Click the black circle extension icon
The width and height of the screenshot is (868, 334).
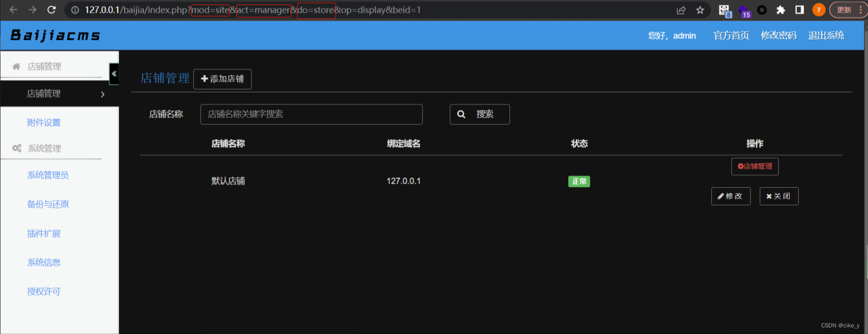tap(762, 10)
